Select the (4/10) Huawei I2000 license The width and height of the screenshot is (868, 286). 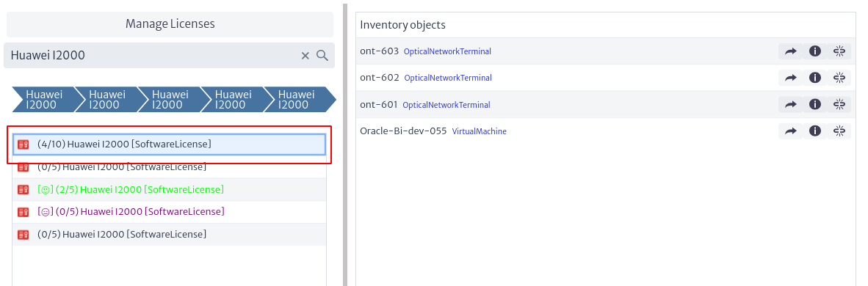[x=170, y=144]
